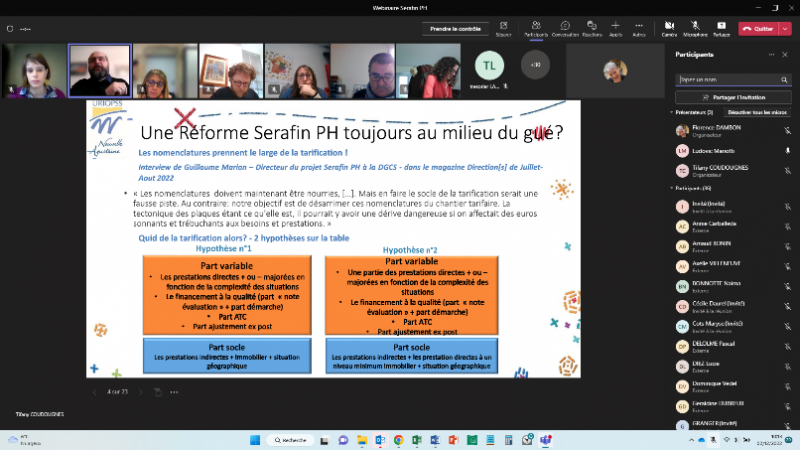The height and width of the screenshot is (450, 800).
Task: Open the Conversation chat icon
Action: pyautogui.click(x=565, y=29)
